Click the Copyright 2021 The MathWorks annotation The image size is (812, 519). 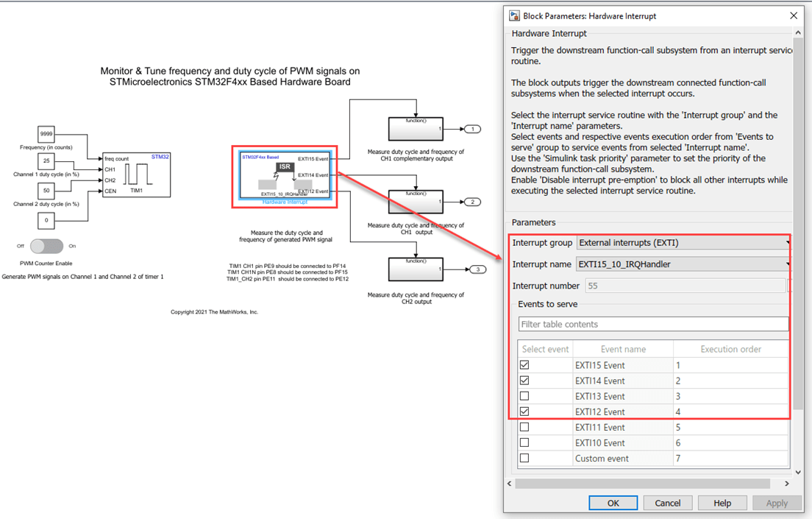coord(214,312)
